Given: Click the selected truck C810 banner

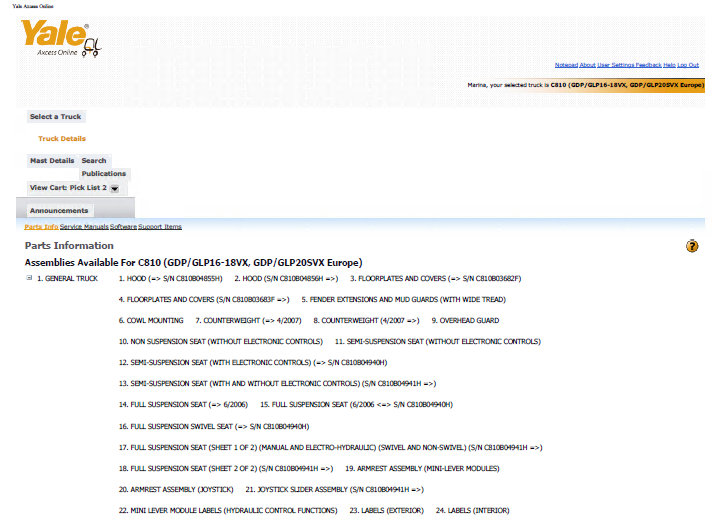Looking at the screenshot, I should [x=586, y=85].
